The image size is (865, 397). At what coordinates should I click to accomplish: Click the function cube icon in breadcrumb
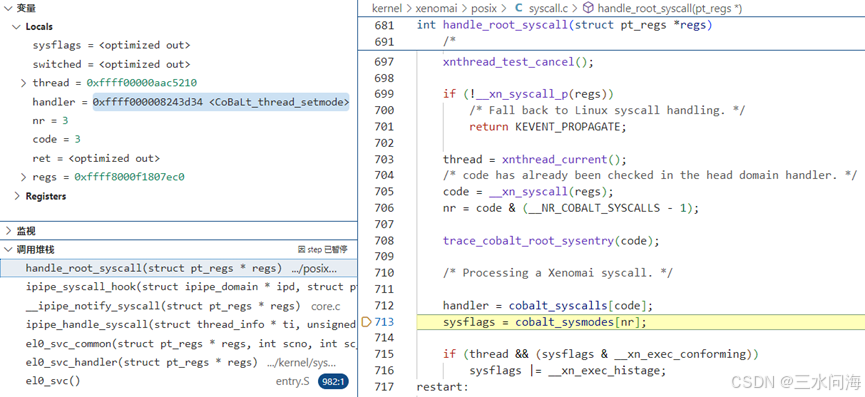588,8
